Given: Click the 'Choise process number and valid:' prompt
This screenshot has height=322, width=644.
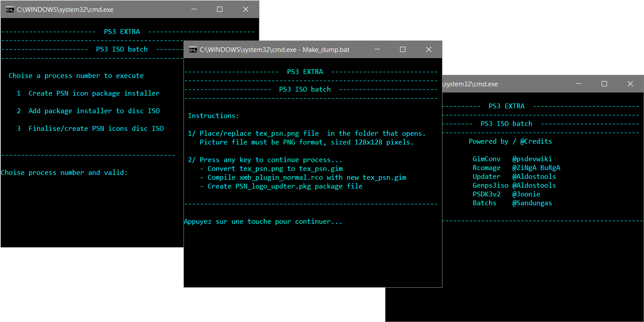Looking at the screenshot, I should click(x=64, y=173).
